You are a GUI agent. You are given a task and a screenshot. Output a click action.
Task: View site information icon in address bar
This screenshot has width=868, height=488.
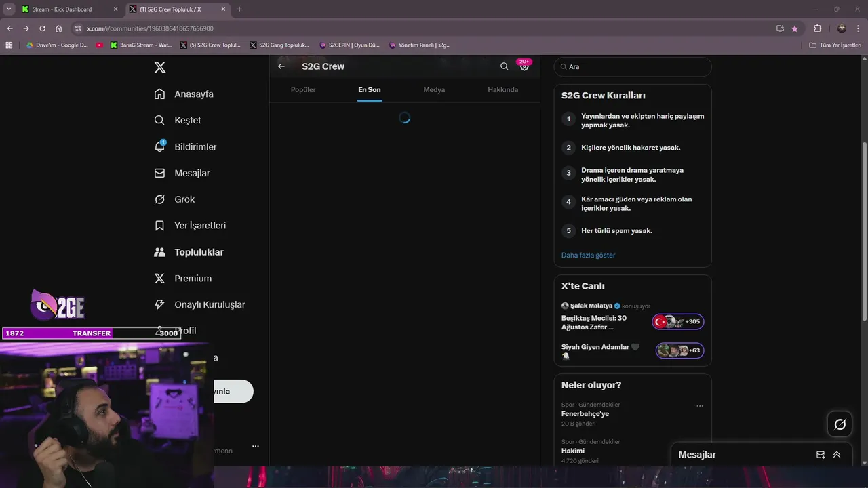pos(78,28)
